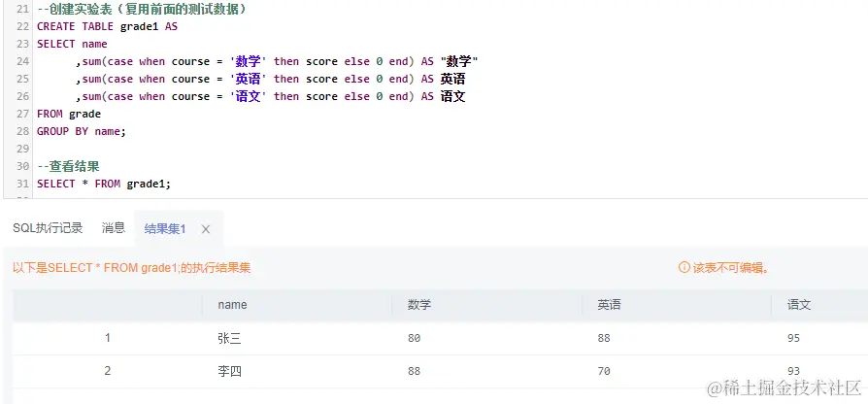
Task: Click line number 31 in gutter
Action: 22,184
